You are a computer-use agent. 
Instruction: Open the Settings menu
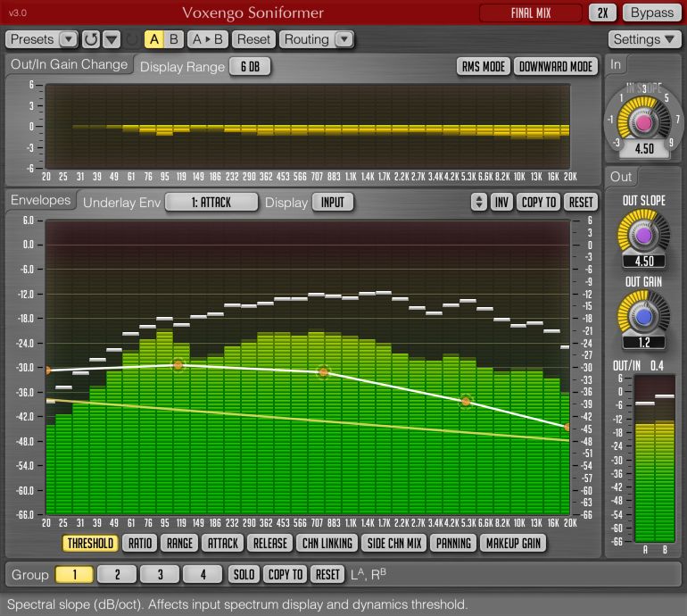pos(646,39)
